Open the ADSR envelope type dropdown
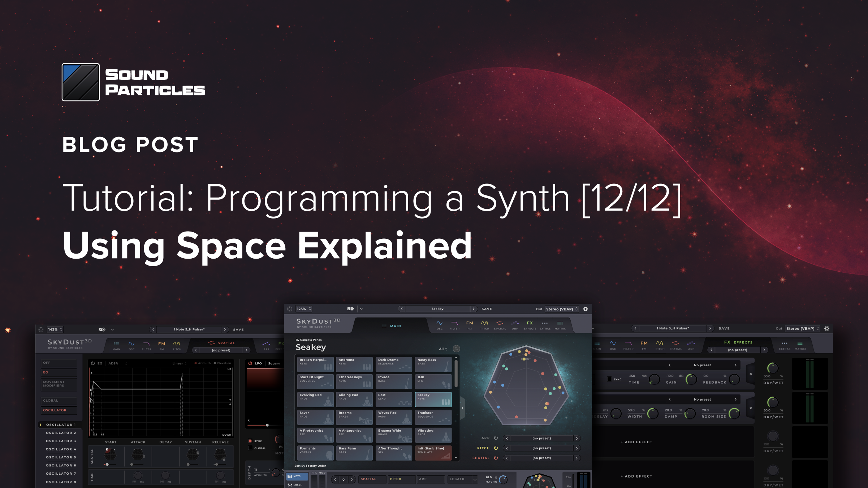Image resolution: width=868 pixels, height=488 pixels. tap(118, 363)
